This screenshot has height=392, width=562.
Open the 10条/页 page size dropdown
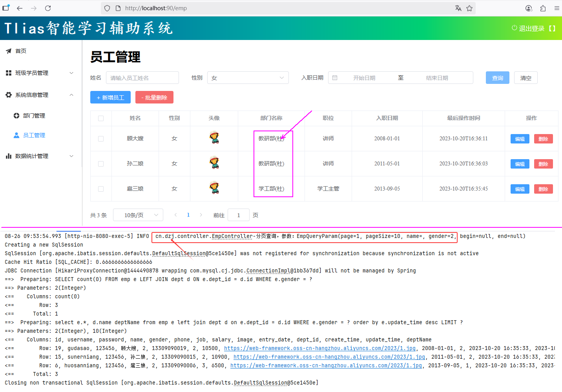click(x=138, y=215)
